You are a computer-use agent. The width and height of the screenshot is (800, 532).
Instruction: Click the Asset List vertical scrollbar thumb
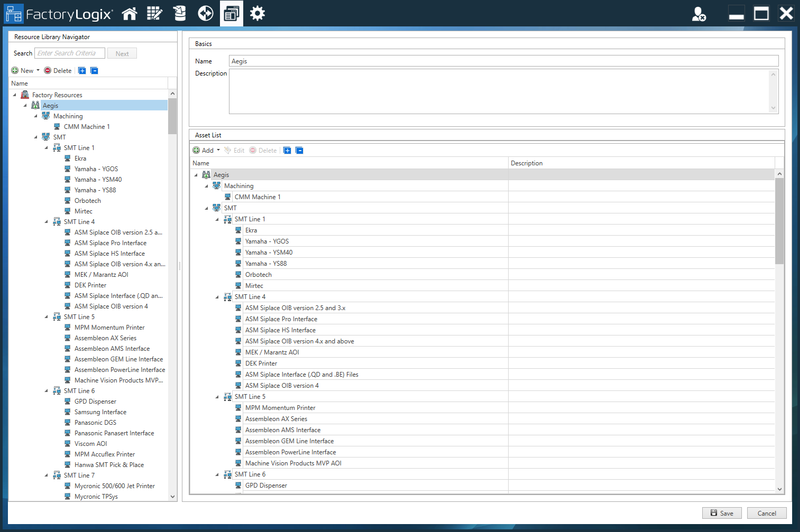pyautogui.click(x=779, y=221)
